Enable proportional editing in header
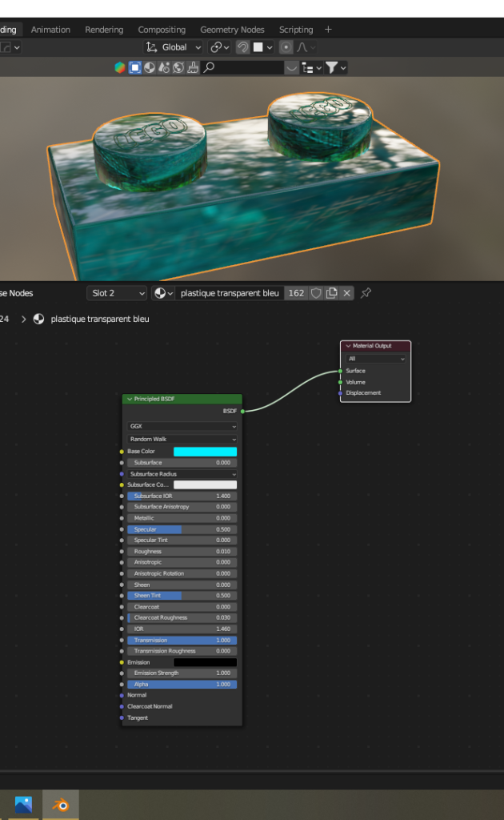Viewport: 504px width, 820px height. click(x=286, y=47)
